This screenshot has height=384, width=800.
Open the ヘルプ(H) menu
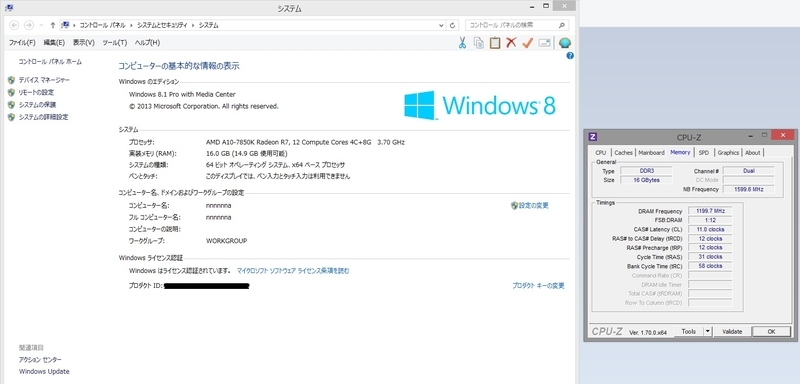147,43
